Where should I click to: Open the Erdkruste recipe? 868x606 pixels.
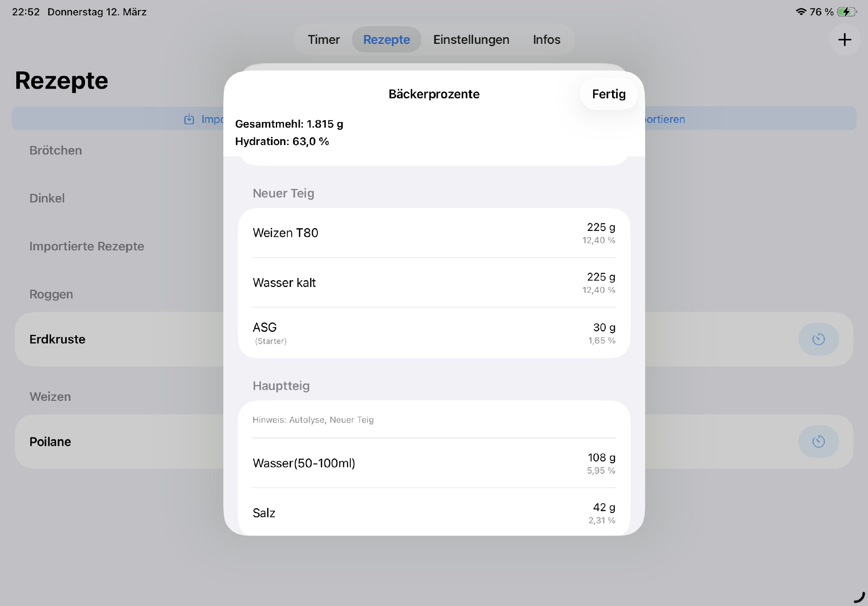(57, 339)
